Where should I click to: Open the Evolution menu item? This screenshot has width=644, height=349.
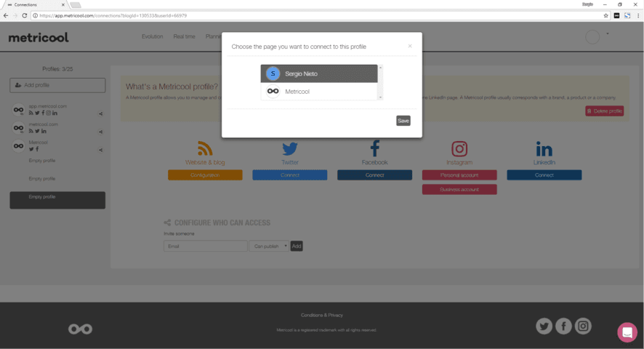[x=153, y=36]
